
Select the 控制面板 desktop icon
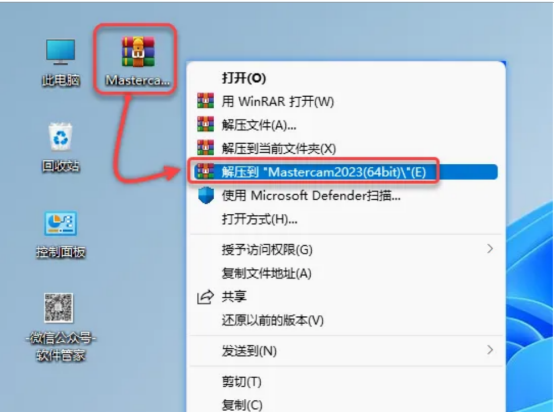61,235
